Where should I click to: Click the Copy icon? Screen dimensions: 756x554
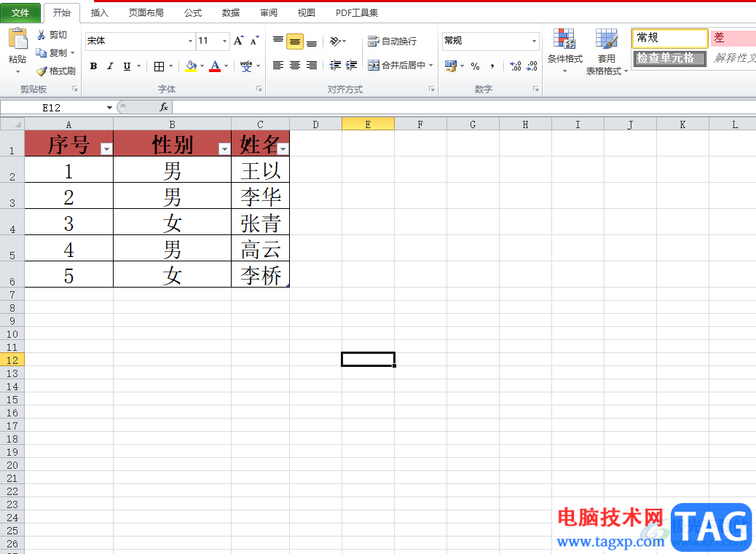pyautogui.click(x=42, y=52)
